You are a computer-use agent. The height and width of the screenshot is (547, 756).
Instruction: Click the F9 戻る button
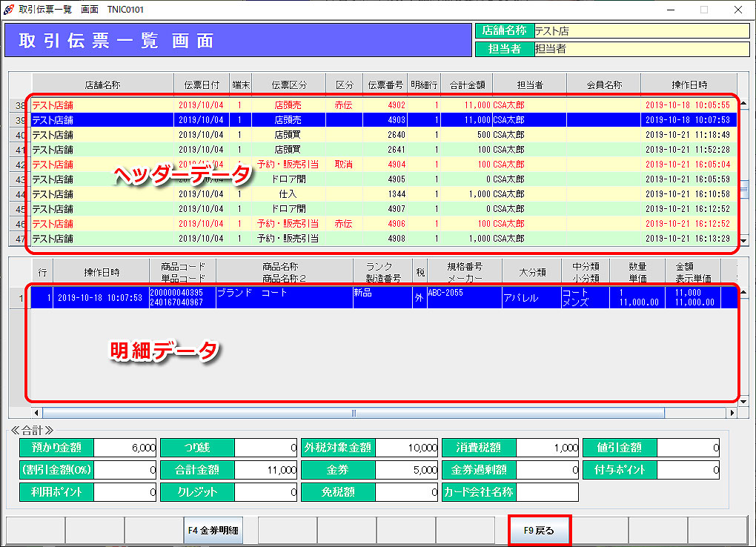[x=540, y=531]
